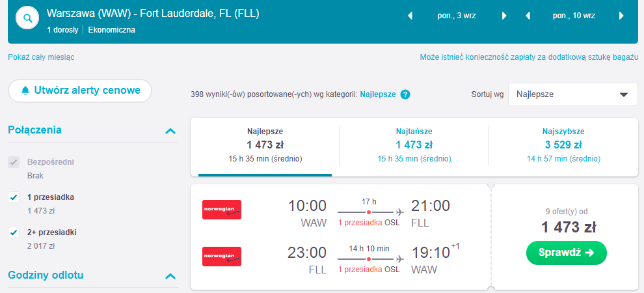
Task: Click the Sprawdź button
Action: tap(566, 253)
